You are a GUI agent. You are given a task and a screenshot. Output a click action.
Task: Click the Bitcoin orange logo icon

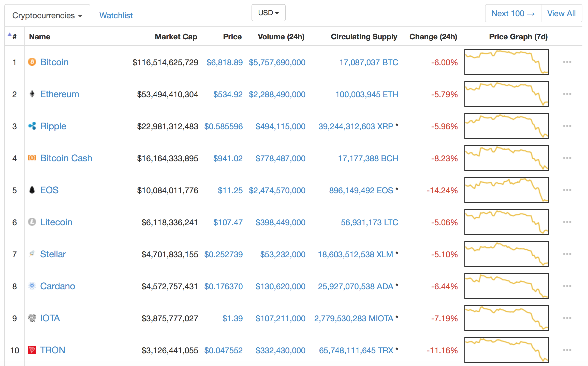click(x=32, y=62)
